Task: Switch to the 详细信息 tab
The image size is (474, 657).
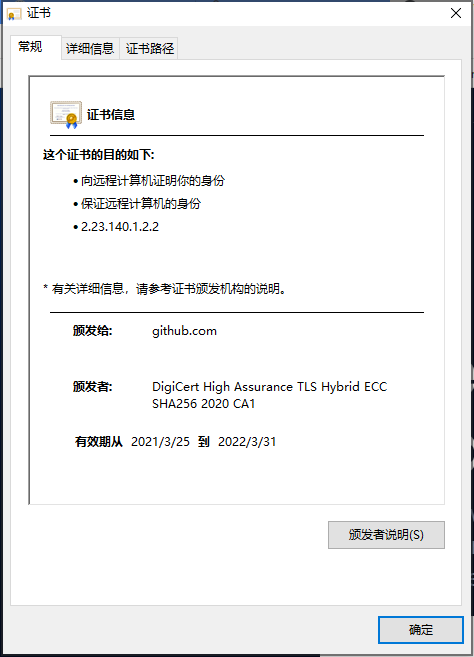Action: (90, 49)
